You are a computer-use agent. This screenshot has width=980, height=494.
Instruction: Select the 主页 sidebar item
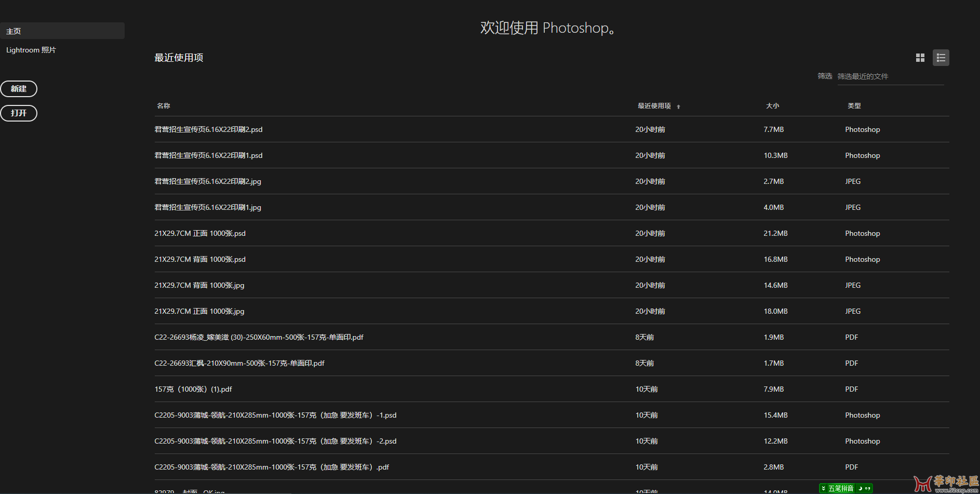click(62, 31)
